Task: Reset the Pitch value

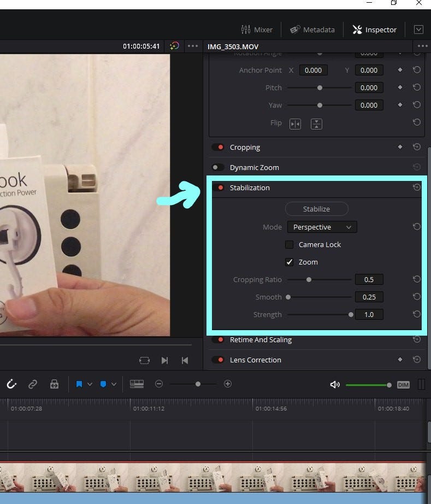Action: tap(417, 87)
